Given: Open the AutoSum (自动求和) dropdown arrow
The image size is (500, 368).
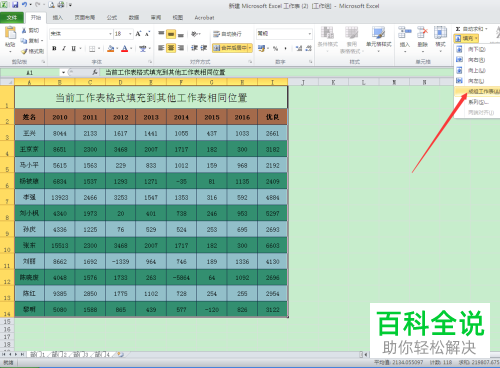Looking at the screenshot, I should click(x=486, y=29).
